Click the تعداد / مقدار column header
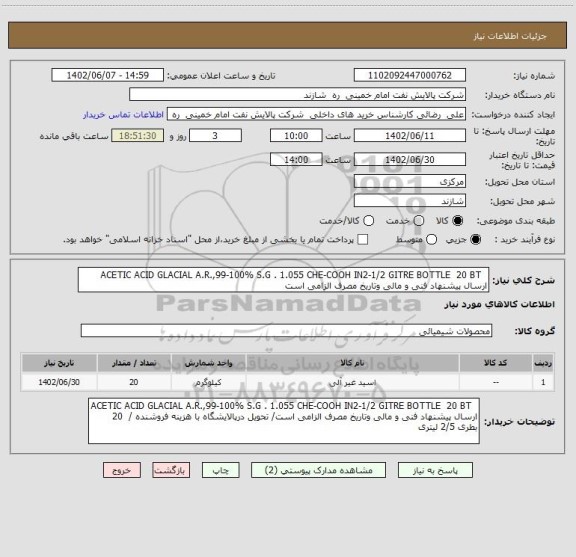The image size is (576, 557). 134,363
